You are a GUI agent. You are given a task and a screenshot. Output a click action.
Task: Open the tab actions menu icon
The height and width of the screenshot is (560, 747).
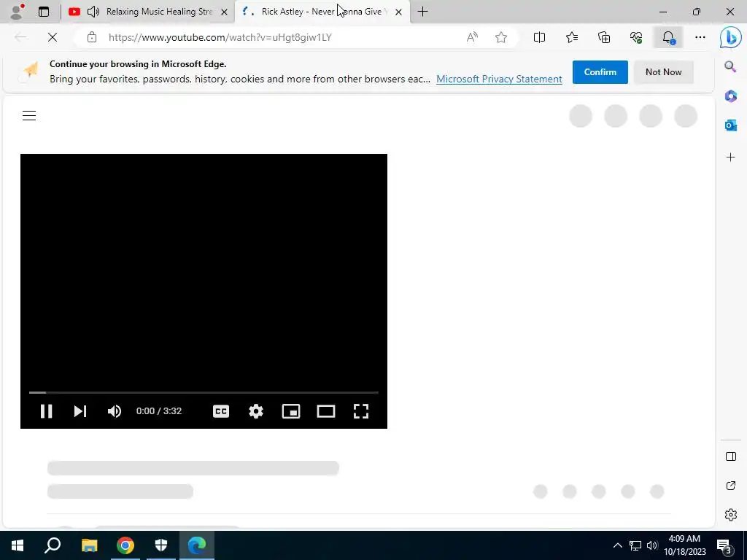point(44,12)
